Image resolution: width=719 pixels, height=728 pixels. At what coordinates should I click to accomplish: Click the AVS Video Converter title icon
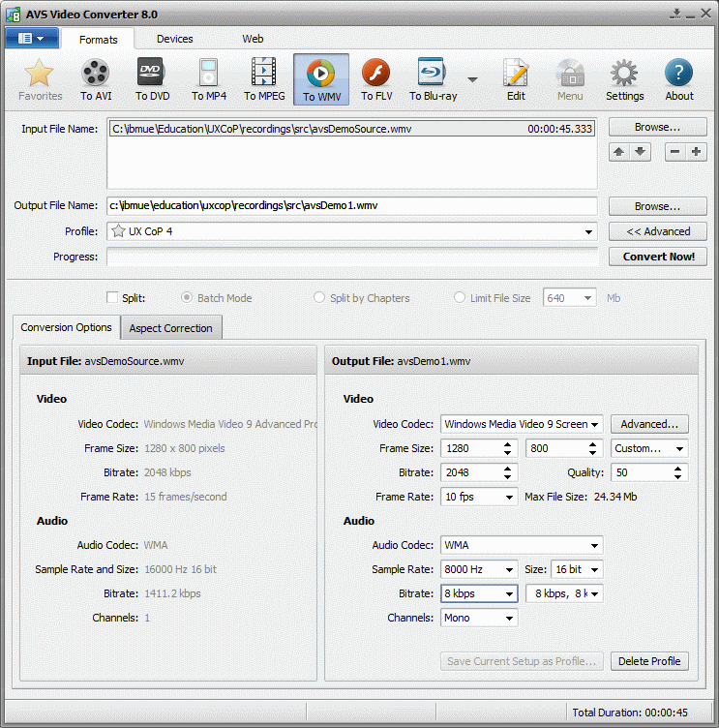(x=13, y=15)
